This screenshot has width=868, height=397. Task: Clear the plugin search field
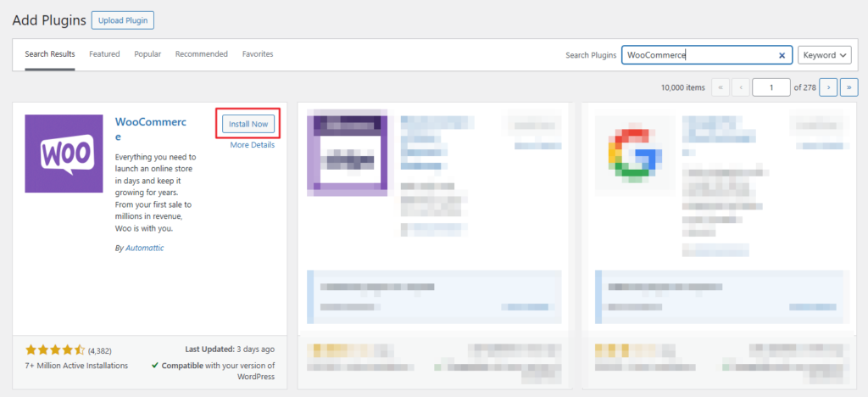click(x=782, y=55)
